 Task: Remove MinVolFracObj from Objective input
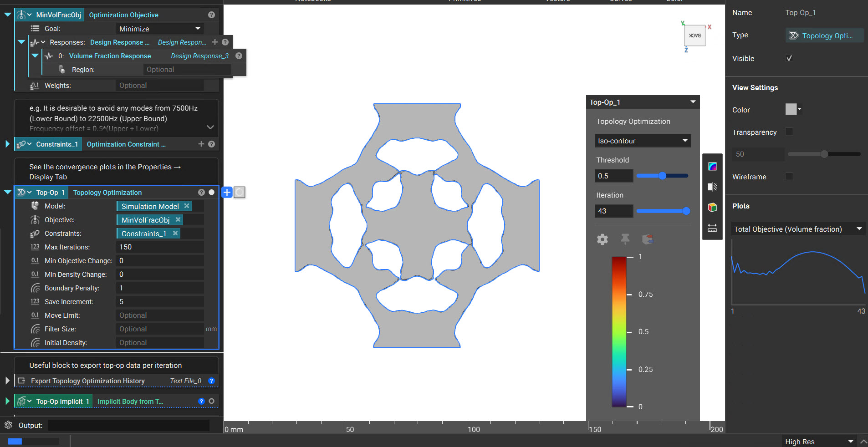[178, 220]
